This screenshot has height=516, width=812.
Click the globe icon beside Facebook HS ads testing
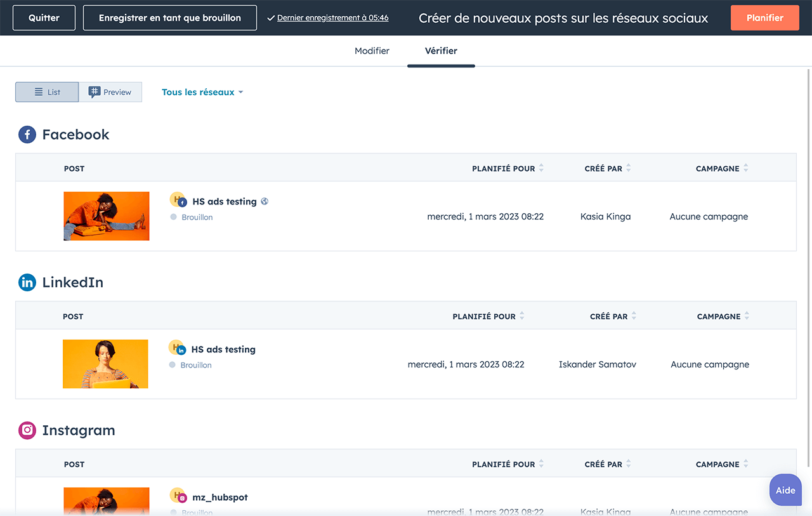265,201
